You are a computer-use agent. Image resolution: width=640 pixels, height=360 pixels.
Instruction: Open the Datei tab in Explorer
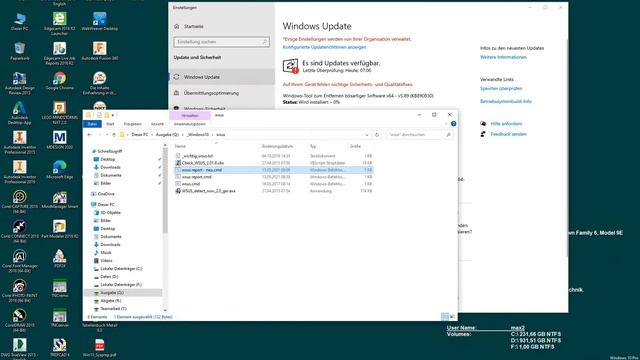point(92,124)
